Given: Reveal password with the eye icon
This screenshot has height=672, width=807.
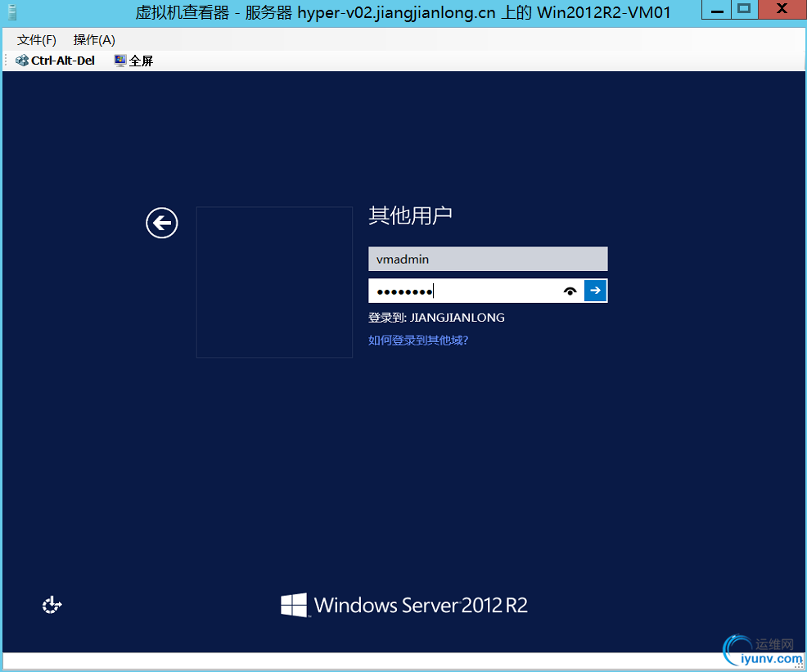Looking at the screenshot, I should (x=570, y=291).
